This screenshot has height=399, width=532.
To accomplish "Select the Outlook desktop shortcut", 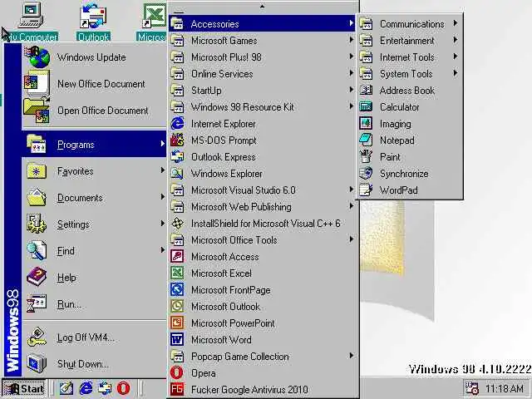I will coord(93,21).
